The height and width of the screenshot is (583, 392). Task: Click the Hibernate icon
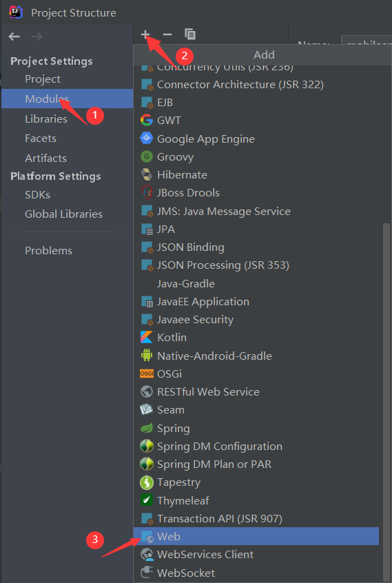[x=147, y=174]
